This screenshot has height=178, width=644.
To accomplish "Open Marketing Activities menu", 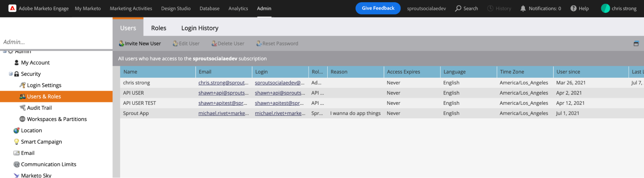I will point(131,8).
